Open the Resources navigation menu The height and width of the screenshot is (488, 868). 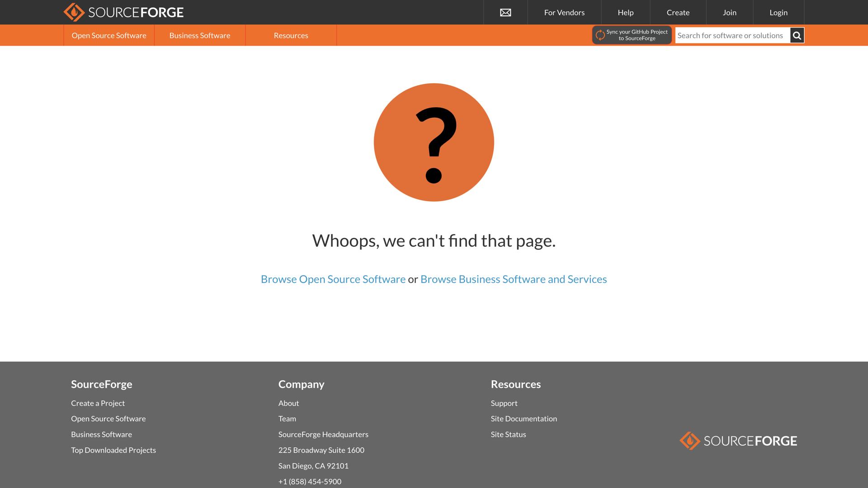[x=291, y=35]
